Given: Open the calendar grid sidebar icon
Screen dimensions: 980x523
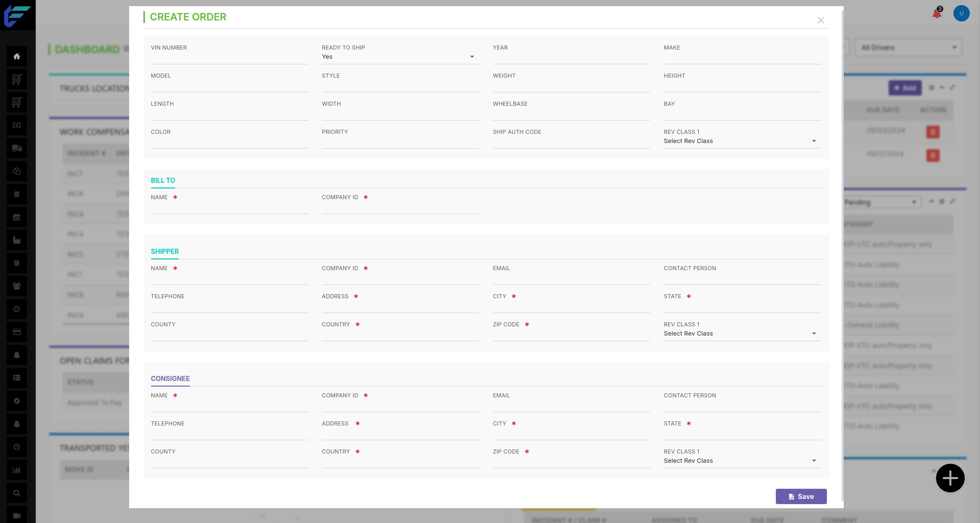Looking at the screenshot, I should pyautogui.click(x=17, y=217).
